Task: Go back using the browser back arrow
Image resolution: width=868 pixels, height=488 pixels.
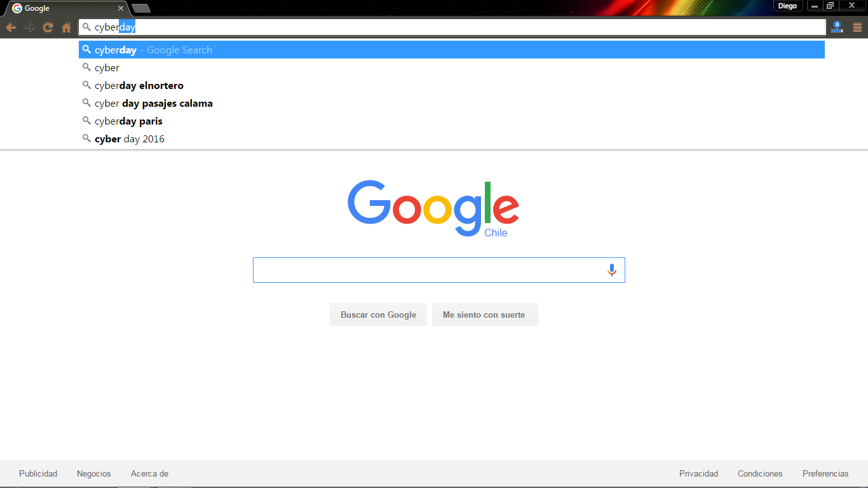Action: point(11,27)
